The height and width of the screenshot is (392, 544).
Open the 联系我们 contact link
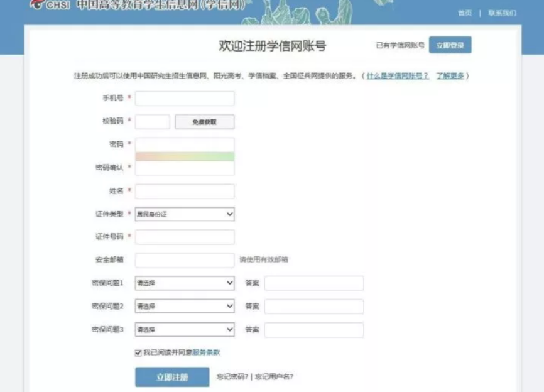502,13
